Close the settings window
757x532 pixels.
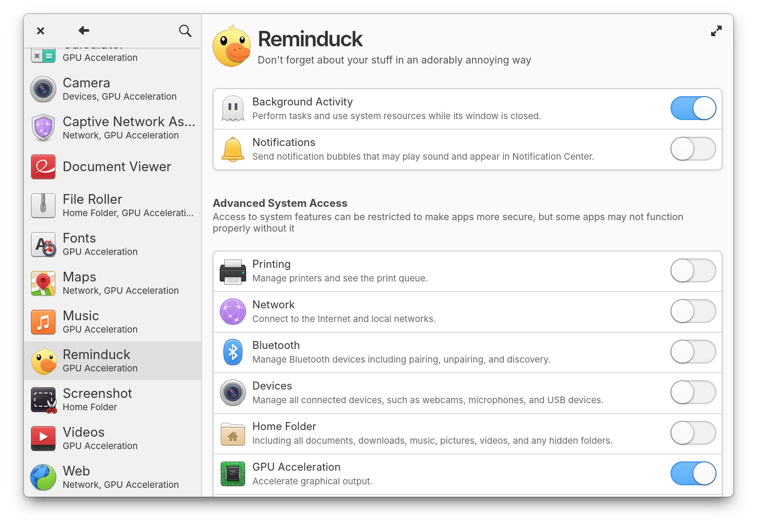coord(41,31)
